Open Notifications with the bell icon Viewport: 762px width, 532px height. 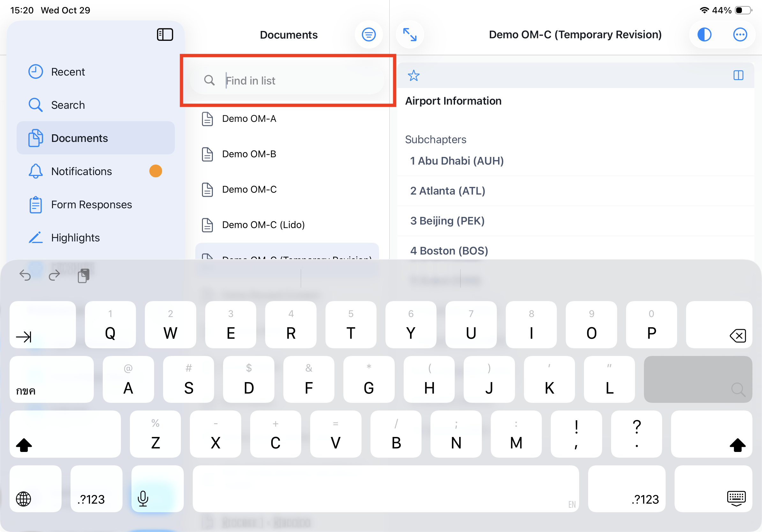coord(81,171)
